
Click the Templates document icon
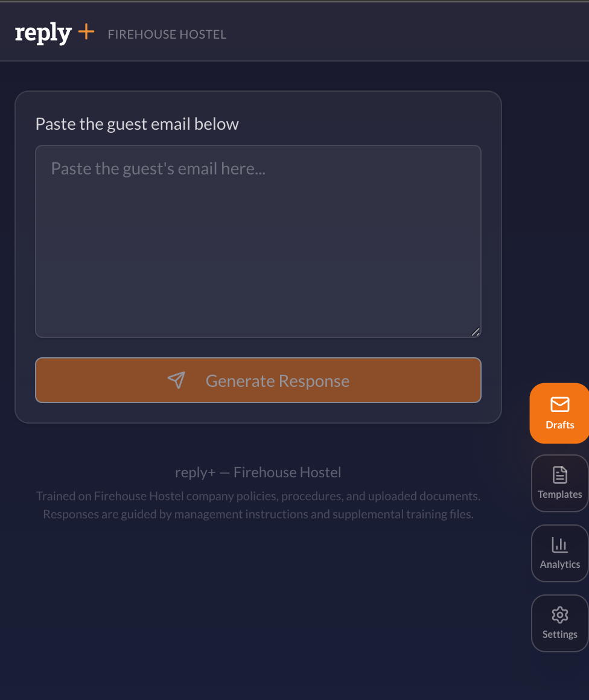click(x=560, y=475)
